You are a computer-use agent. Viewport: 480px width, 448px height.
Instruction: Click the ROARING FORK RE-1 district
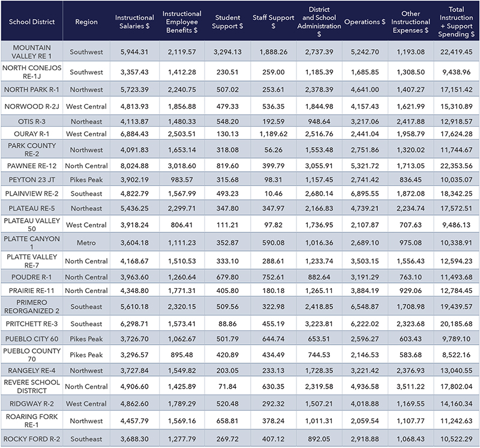tap(32, 421)
